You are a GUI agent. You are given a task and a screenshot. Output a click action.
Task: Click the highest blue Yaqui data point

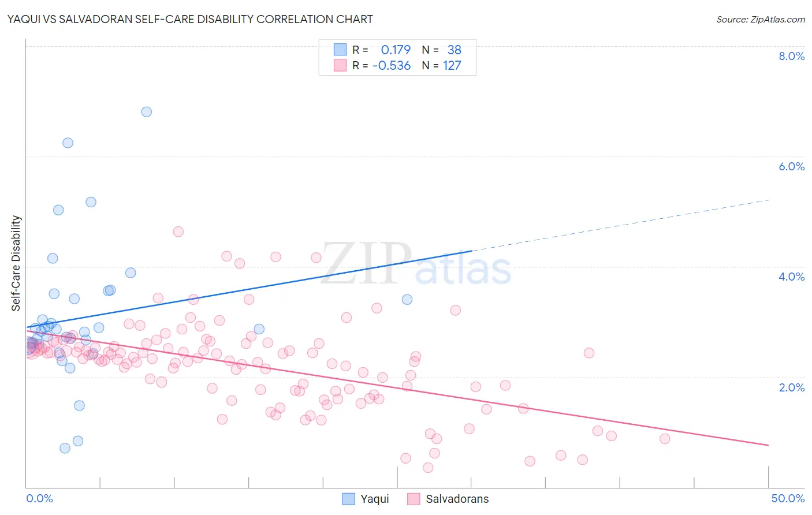[x=147, y=112]
